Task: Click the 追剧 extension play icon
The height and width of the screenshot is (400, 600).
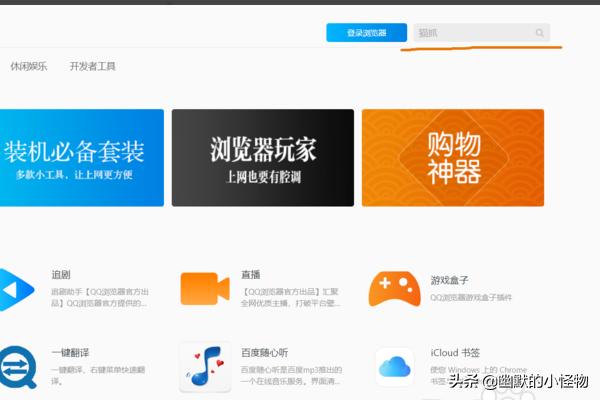Action: 16,290
